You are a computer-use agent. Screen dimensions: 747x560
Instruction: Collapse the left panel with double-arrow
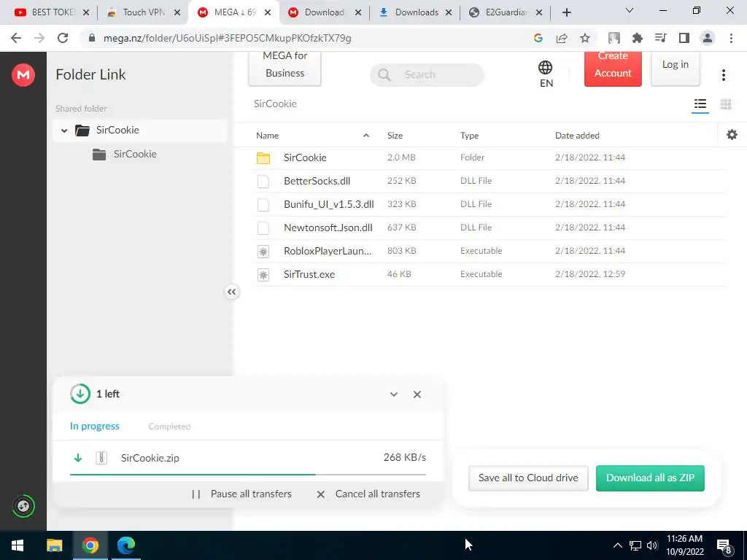[x=231, y=292]
